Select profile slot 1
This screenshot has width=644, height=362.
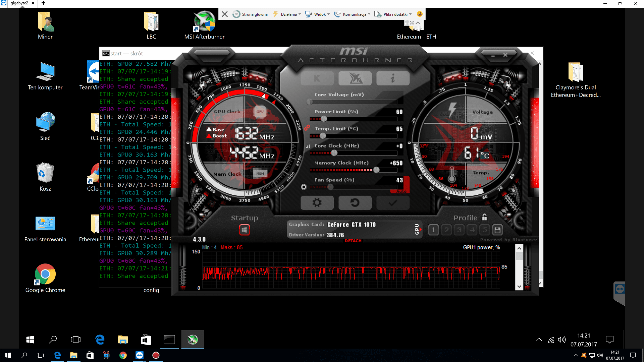point(433,230)
